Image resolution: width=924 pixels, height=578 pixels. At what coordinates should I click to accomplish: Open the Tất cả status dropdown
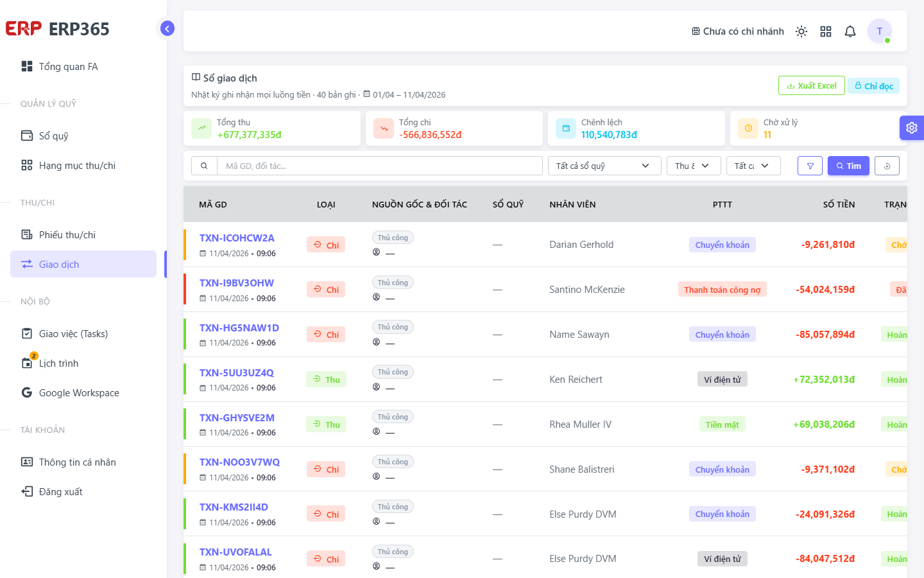[x=753, y=166]
